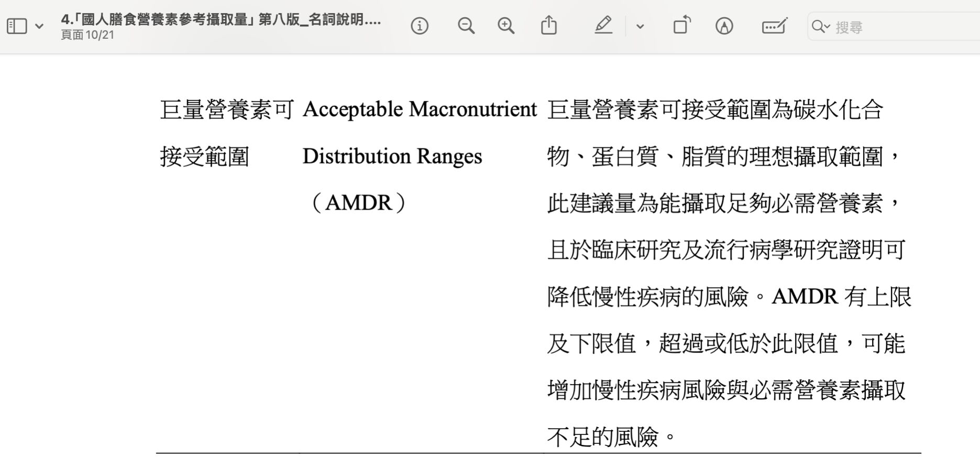The height and width of the screenshot is (470, 980).
Task: Click the page indicator 頁面 10/21
Action: [87, 35]
